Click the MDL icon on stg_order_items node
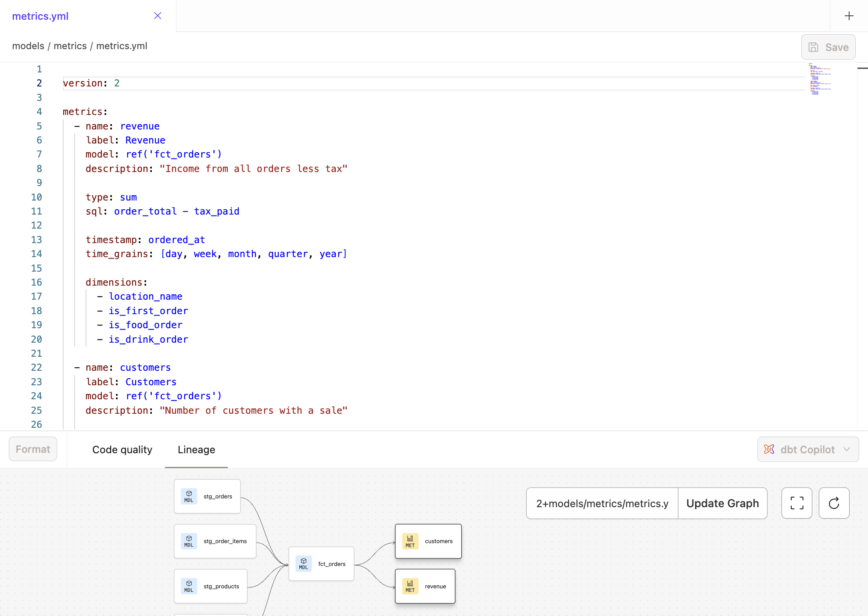The height and width of the screenshot is (616, 868). tap(189, 541)
